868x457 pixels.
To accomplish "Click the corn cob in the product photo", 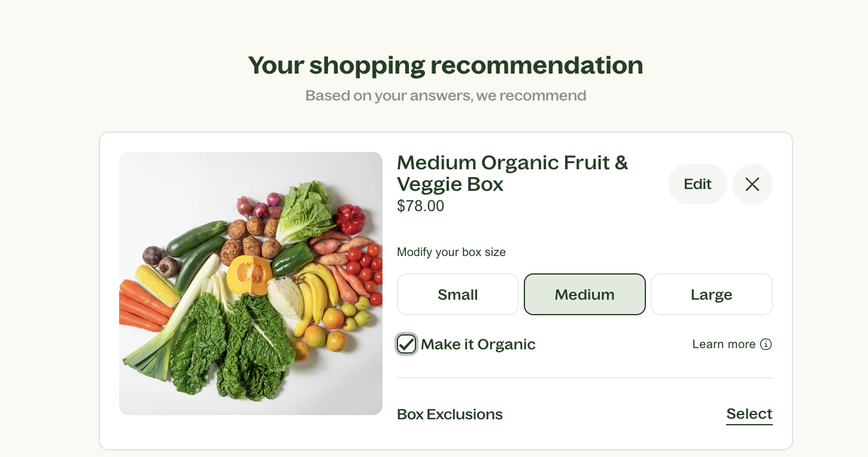I will 157,285.
